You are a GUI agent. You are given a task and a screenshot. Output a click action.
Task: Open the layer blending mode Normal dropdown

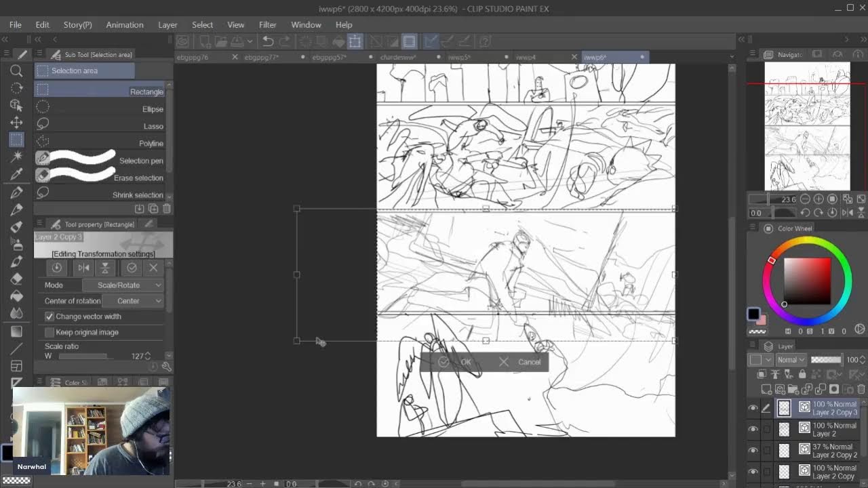pos(791,360)
